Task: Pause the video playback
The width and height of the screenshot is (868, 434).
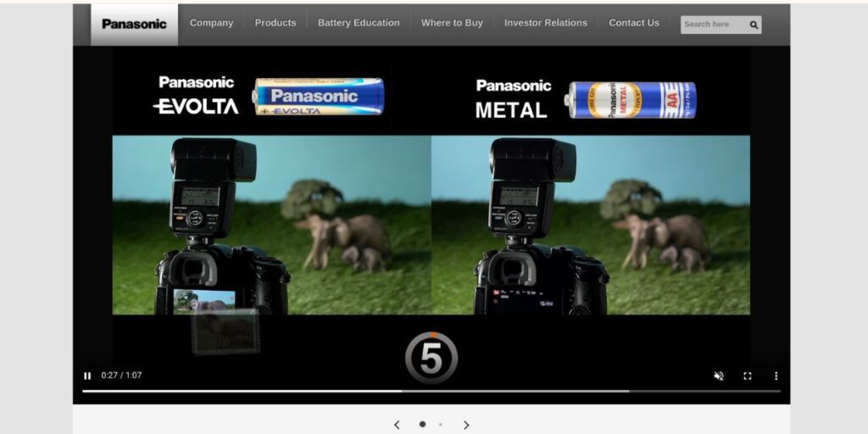Action: coord(87,376)
